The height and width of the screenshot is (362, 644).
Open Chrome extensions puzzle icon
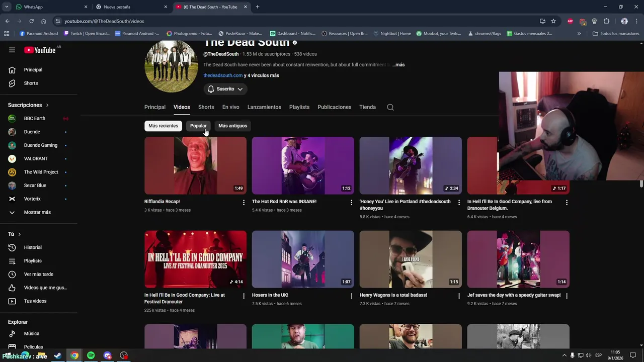point(606,21)
